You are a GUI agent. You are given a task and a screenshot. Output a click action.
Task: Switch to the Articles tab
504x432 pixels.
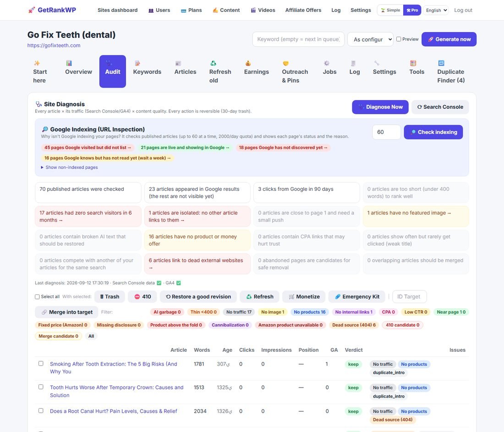tap(185, 72)
